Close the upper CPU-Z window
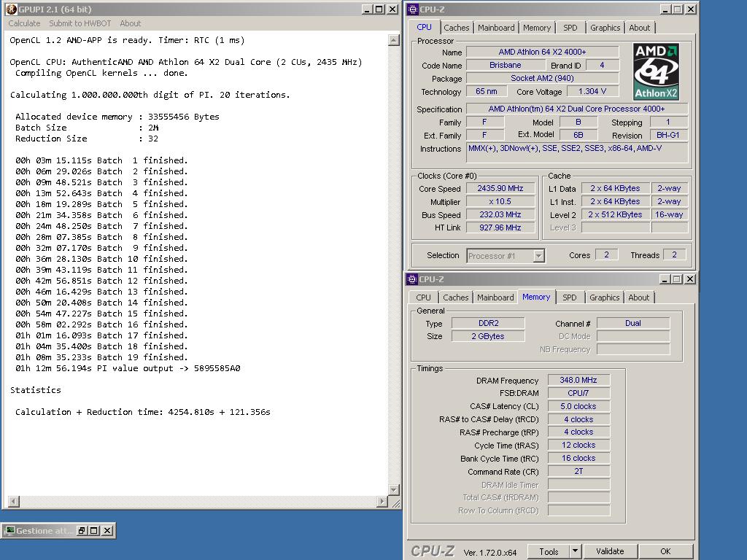 690,9
